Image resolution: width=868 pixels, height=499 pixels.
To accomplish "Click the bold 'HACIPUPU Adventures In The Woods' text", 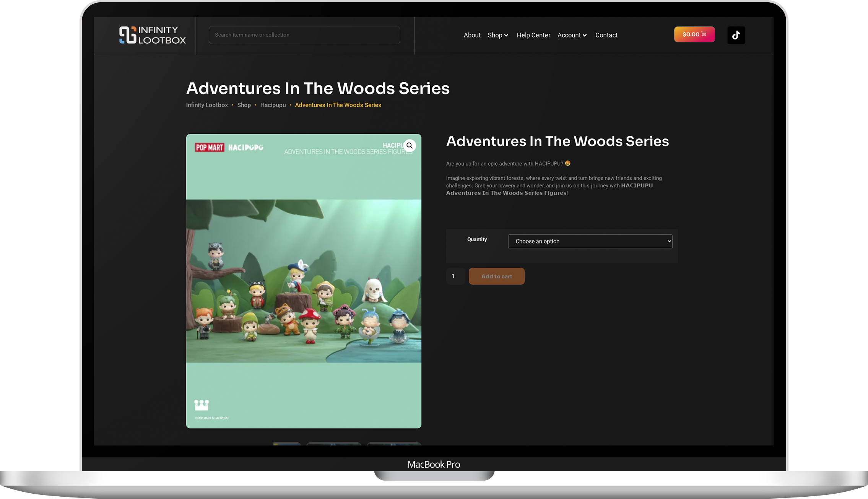I will 549,189.
